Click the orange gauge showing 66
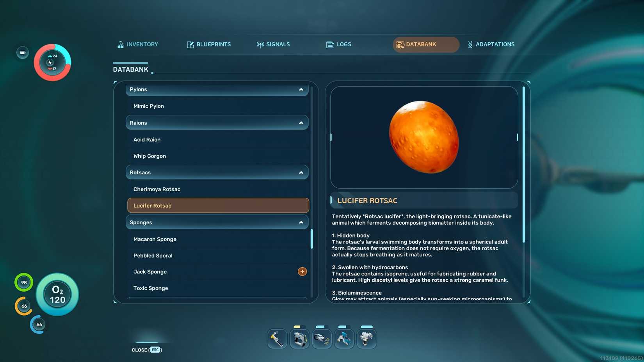Screen dimensions: 644x362 (x=24, y=306)
